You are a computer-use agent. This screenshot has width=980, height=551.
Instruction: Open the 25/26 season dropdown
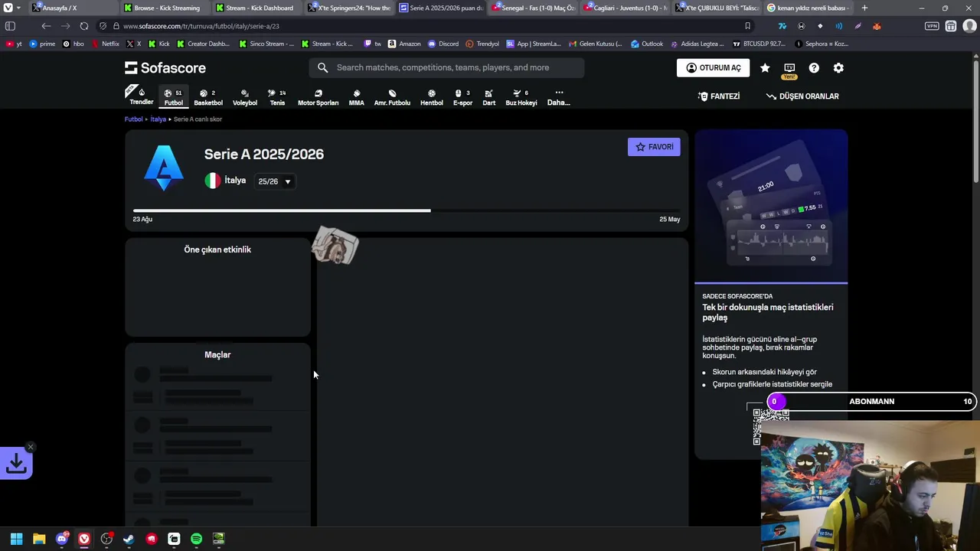coord(274,181)
